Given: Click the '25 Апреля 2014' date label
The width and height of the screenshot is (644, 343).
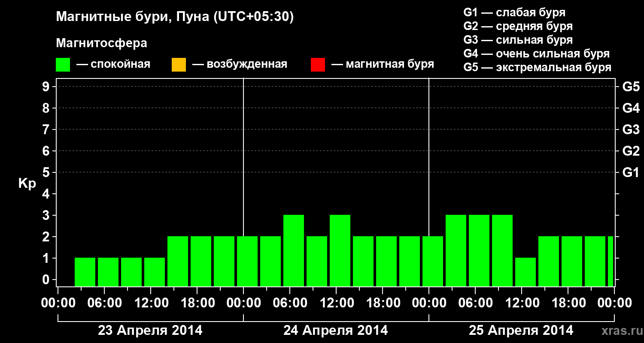Looking at the screenshot, I should pos(521,330).
